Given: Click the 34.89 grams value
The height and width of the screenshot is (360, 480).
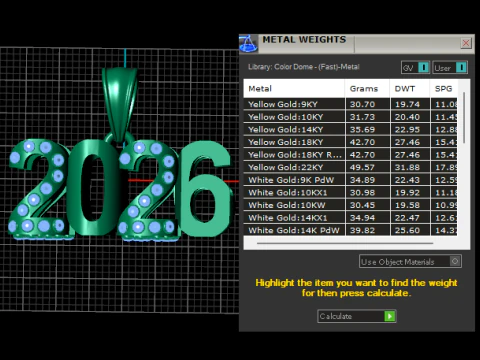Looking at the screenshot, I should 362,180.
